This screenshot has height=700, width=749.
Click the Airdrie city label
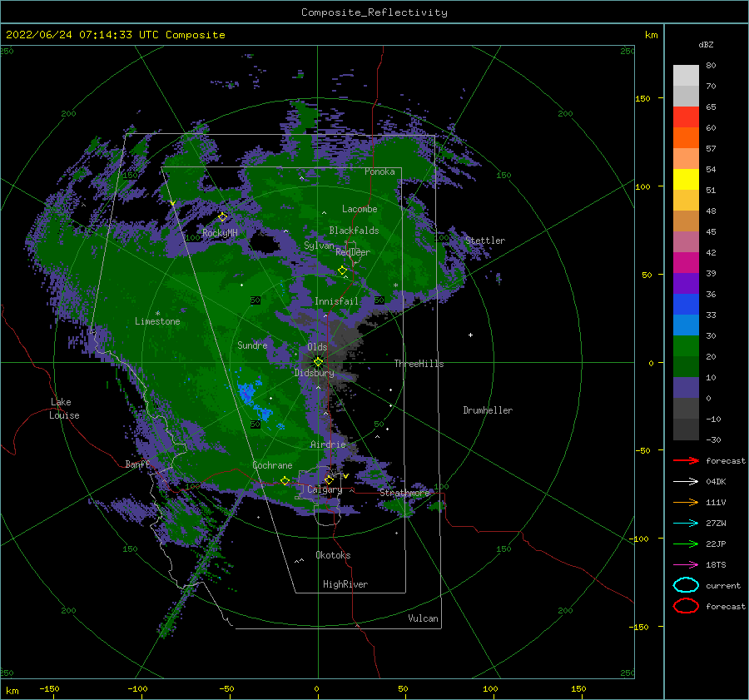pos(328,444)
